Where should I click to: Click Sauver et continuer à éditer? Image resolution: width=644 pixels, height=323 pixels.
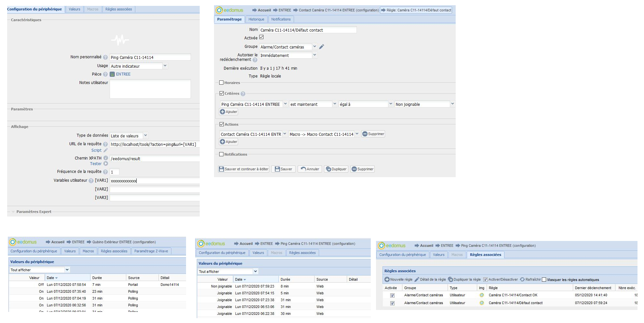pyautogui.click(x=244, y=169)
